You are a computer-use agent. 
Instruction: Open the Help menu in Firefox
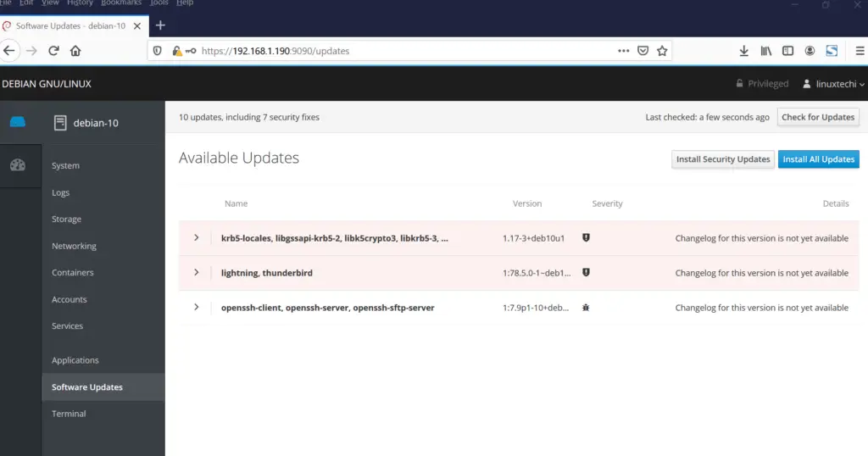click(x=185, y=3)
